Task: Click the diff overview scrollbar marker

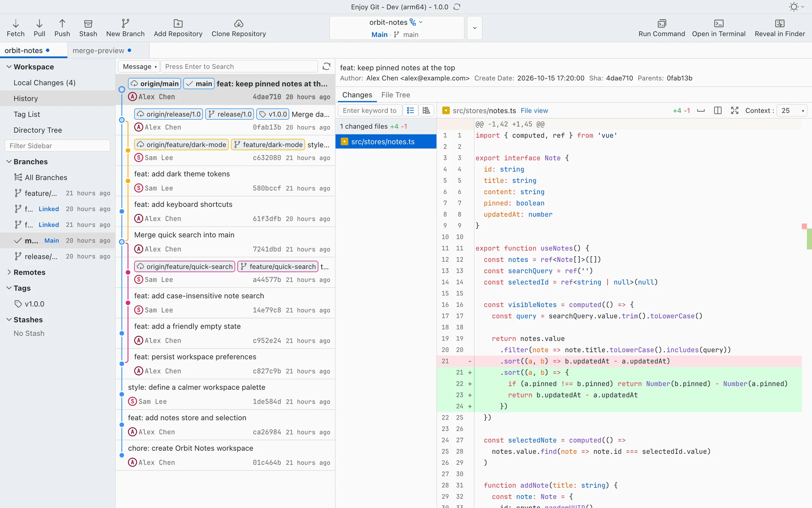Action: [x=809, y=239]
